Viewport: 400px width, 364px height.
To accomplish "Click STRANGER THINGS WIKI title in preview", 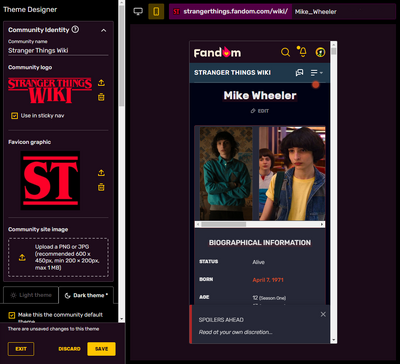I will pos(232,73).
